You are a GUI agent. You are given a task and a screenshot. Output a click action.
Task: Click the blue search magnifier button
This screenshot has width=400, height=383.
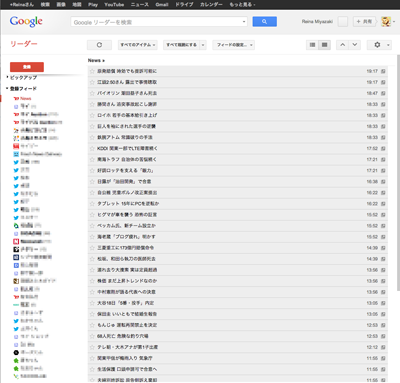264,22
